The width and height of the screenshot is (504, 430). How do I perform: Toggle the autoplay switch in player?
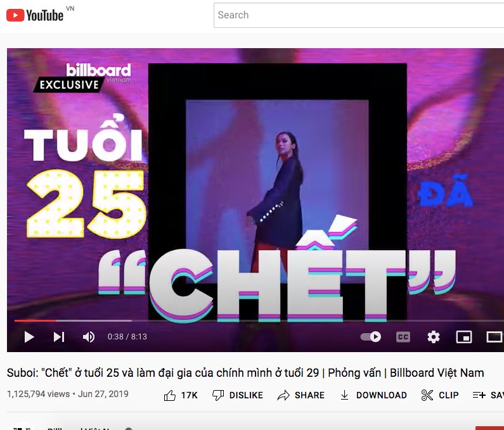pyautogui.click(x=371, y=336)
